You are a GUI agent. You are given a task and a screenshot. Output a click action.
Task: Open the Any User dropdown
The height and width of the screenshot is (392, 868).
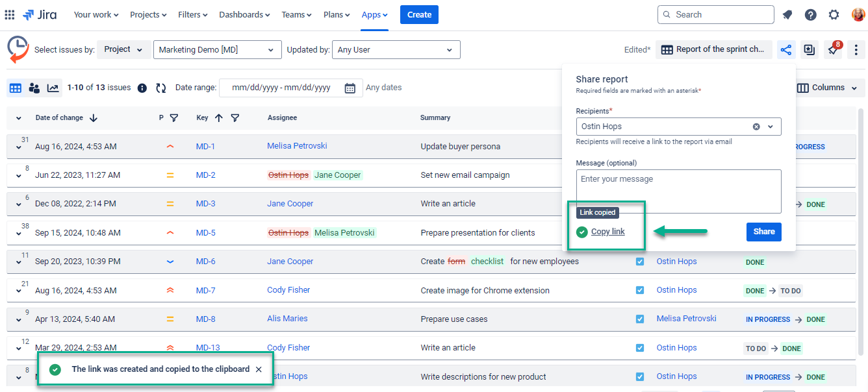pos(396,50)
